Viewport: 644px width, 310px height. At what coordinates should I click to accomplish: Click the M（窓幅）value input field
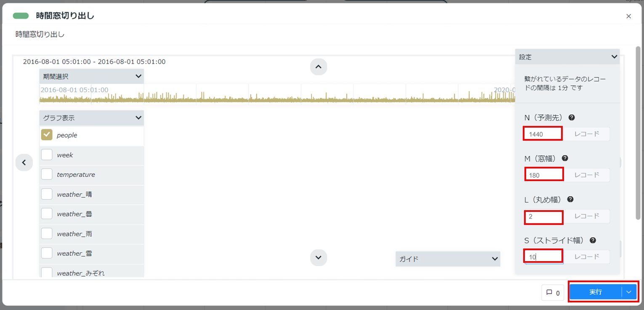(x=544, y=175)
